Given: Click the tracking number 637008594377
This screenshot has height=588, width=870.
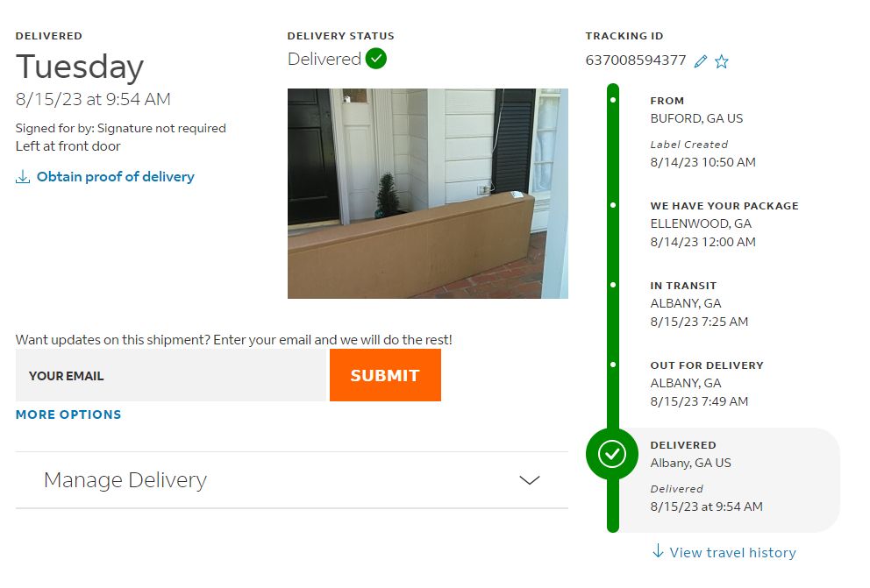Looking at the screenshot, I should tap(636, 60).
